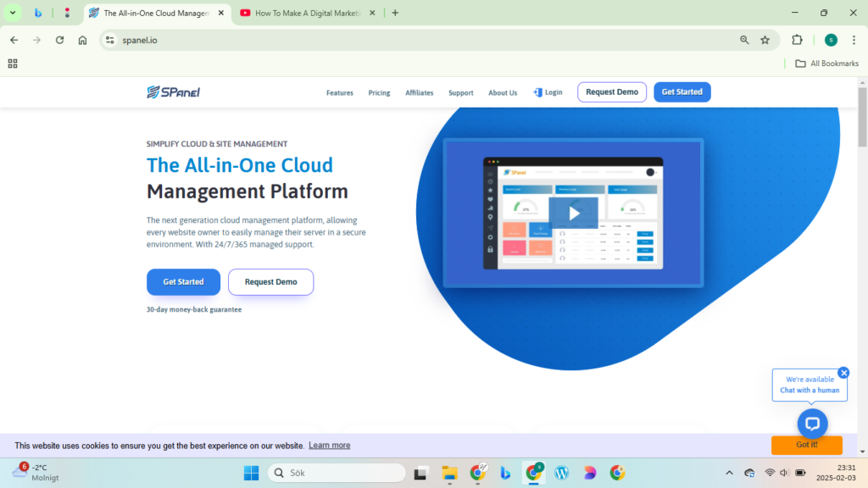Open About Us in navigation
The image size is (868, 488).
[x=503, y=93]
